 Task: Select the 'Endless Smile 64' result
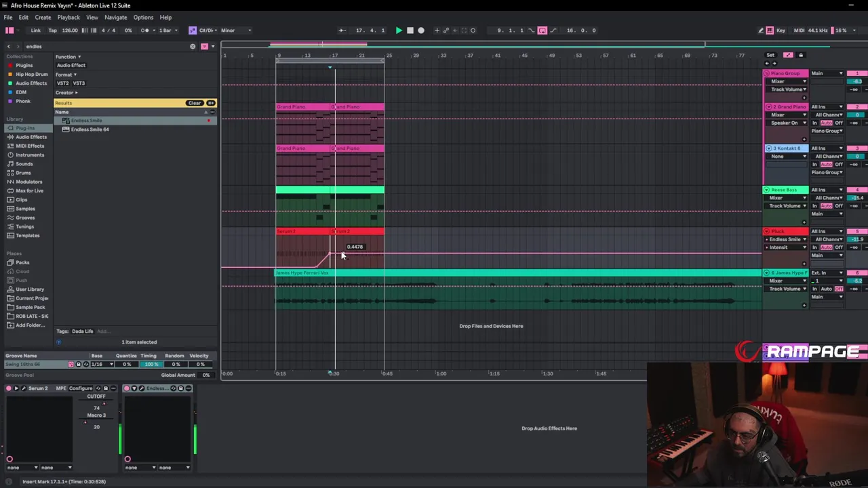[90, 129]
